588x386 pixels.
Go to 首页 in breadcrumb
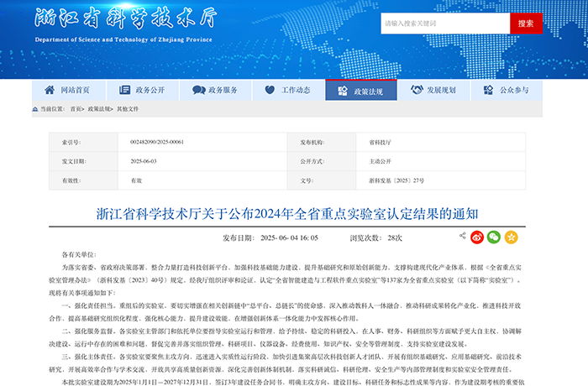pyautogui.click(x=76, y=109)
